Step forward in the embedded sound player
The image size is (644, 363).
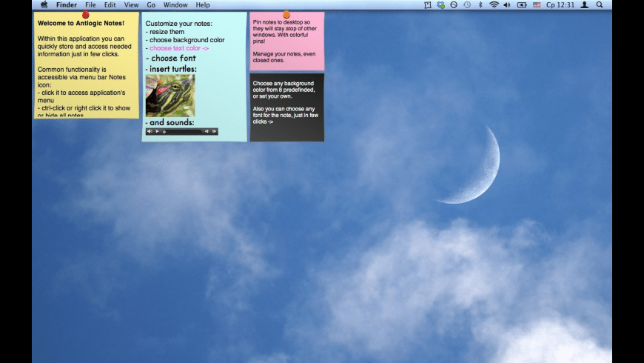pyautogui.click(x=214, y=132)
